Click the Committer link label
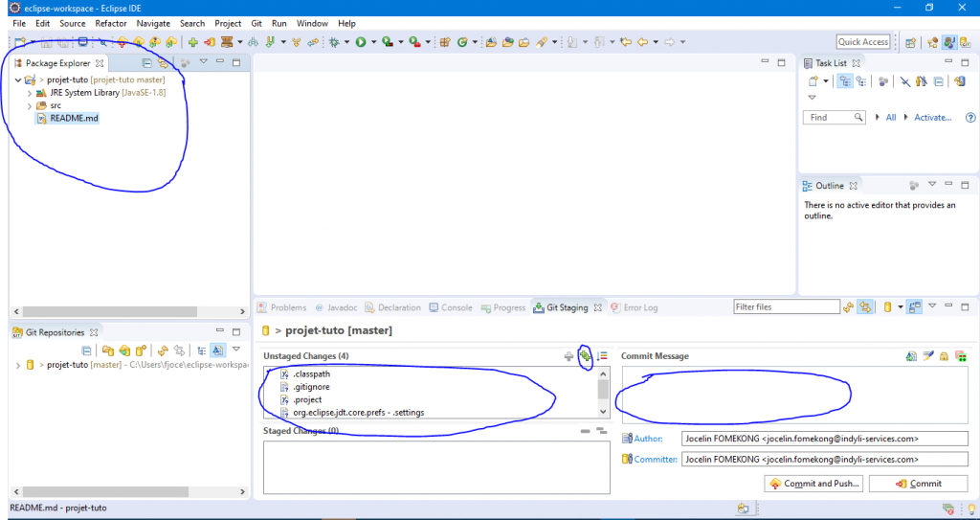 tap(656, 460)
